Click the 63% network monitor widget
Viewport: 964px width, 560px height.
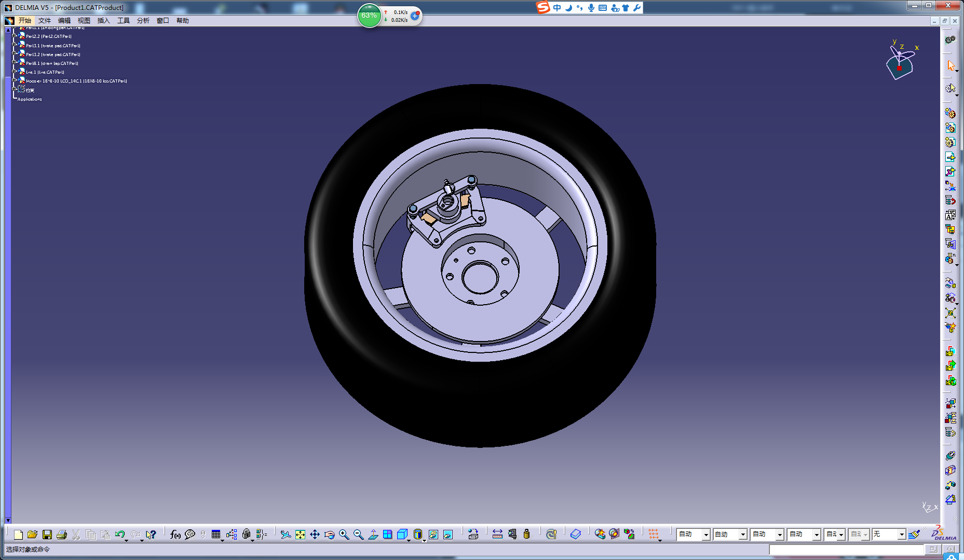click(x=369, y=16)
